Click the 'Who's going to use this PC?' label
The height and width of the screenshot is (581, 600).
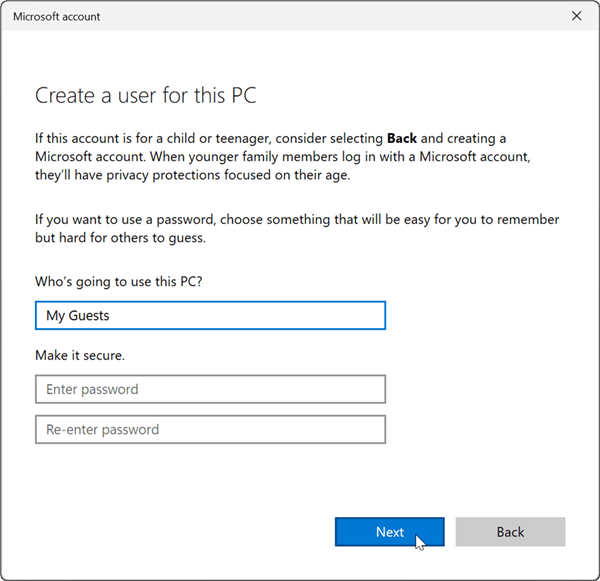tap(119, 283)
